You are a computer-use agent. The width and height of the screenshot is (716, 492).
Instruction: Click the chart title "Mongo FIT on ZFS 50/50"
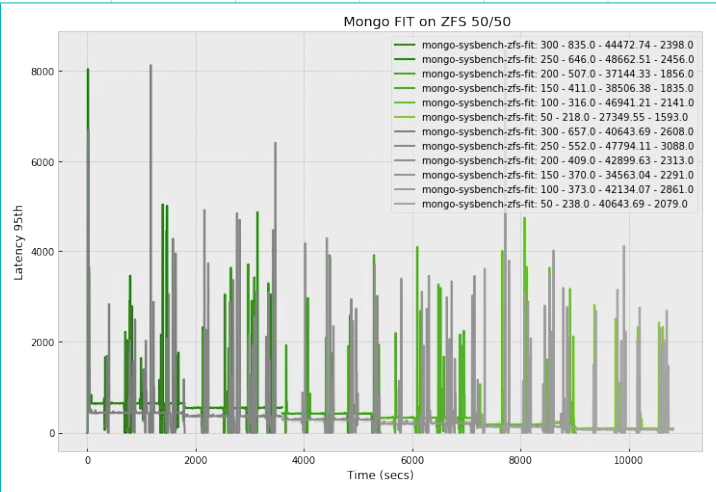pos(427,21)
